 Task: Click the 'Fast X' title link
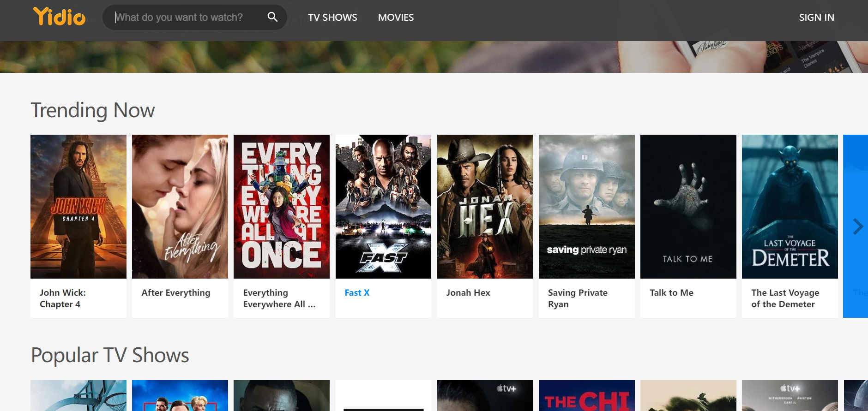[357, 292]
